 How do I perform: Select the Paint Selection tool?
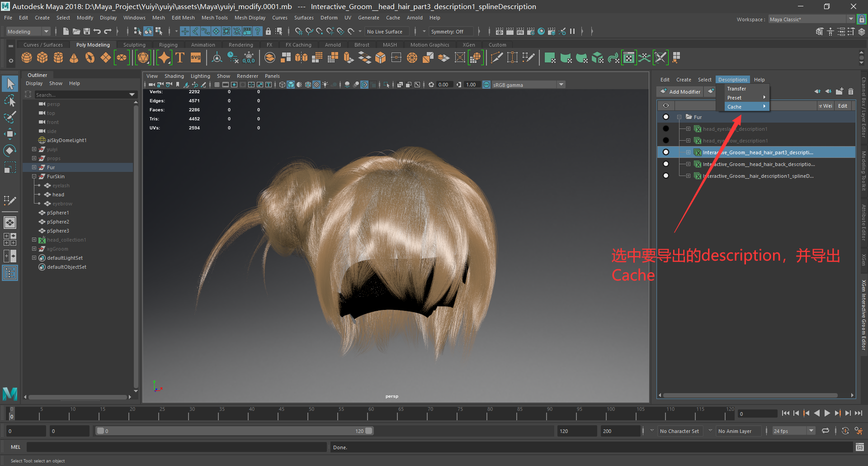coord(10,117)
